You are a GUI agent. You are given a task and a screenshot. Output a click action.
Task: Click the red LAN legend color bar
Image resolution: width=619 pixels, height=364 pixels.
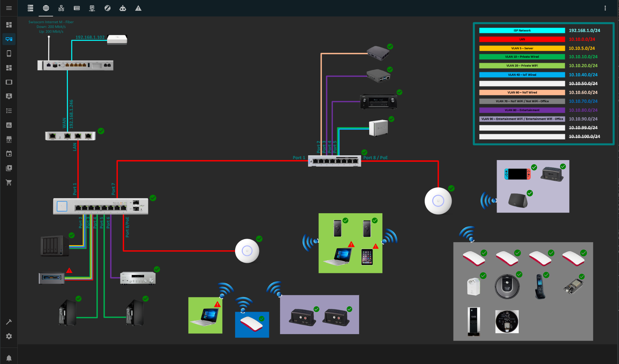pos(522,39)
